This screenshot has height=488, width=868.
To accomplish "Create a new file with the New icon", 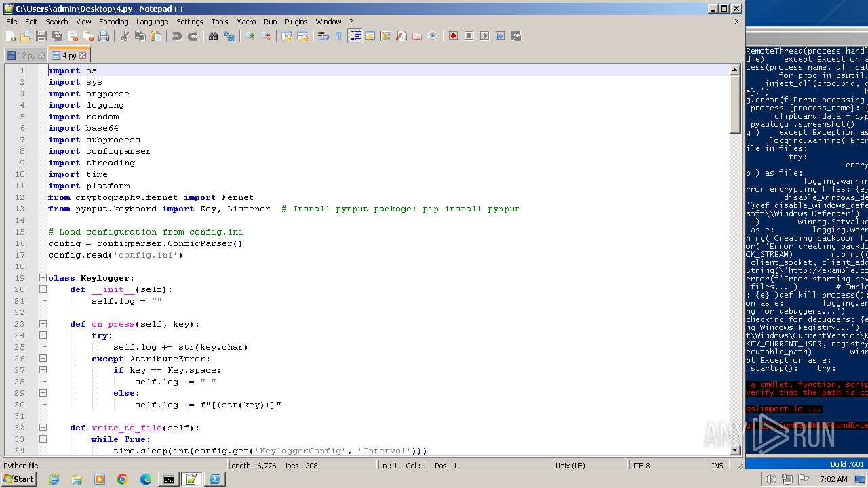I will point(11,36).
